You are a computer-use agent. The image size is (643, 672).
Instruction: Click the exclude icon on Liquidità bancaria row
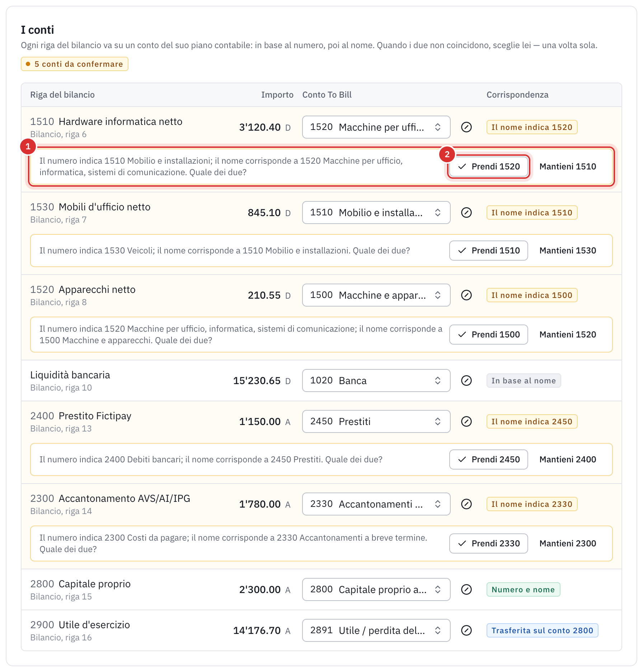coord(466,381)
